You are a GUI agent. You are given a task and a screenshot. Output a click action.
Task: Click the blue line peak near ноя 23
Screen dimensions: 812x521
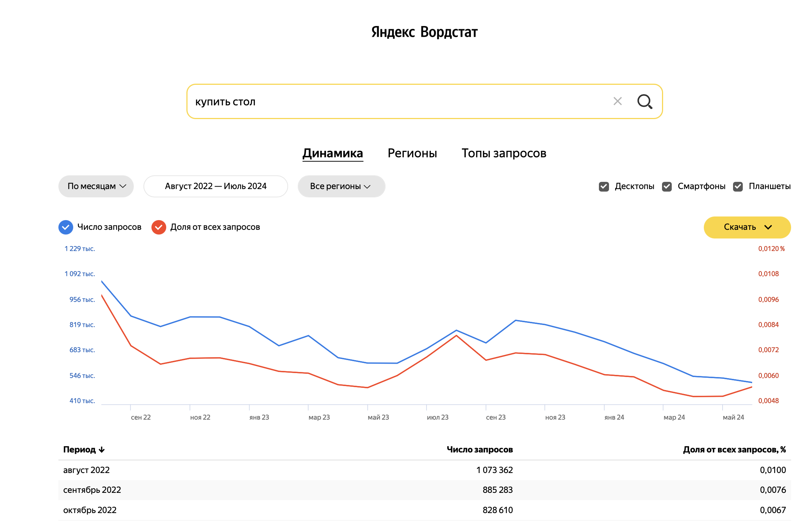point(516,320)
